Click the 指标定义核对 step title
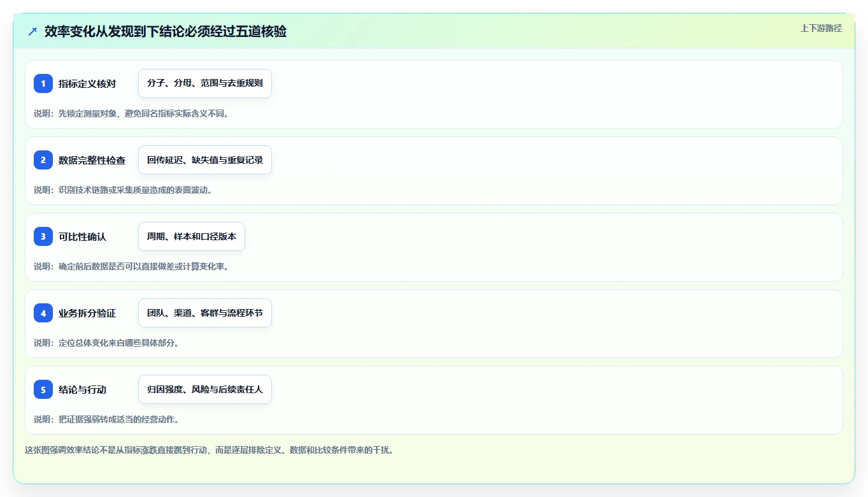 point(87,83)
